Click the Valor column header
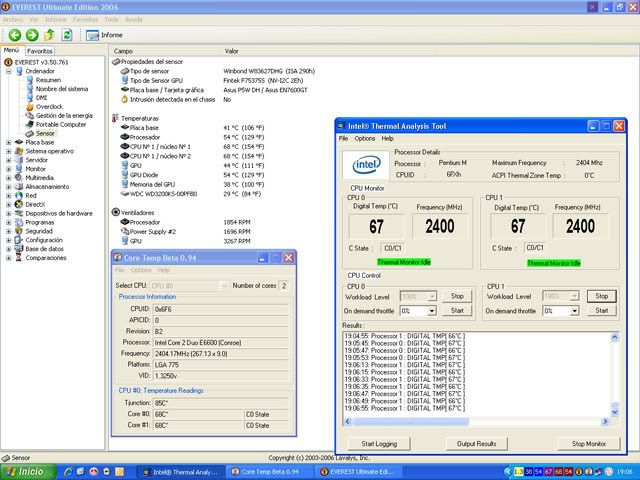This screenshot has height=480, width=640. pyautogui.click(x=329, y=51)
